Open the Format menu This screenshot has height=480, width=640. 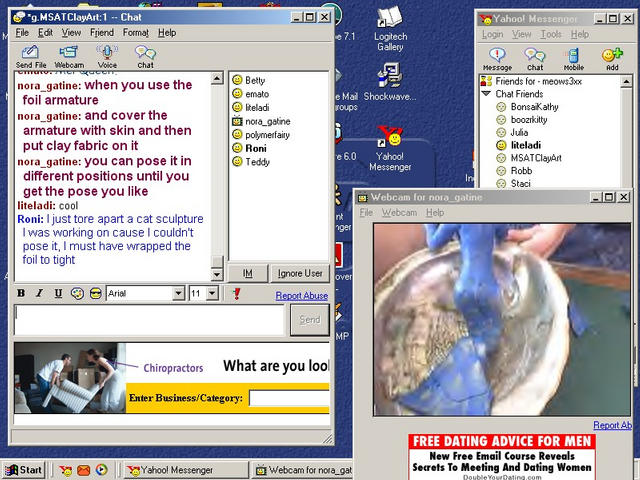pos(136,33)
